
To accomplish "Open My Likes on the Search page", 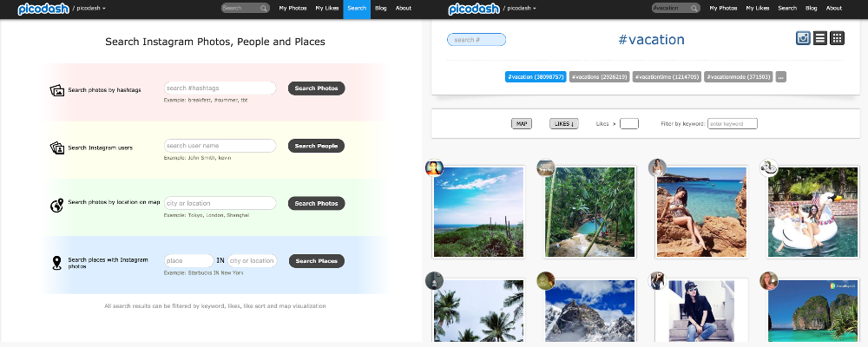I will point(327,9).
